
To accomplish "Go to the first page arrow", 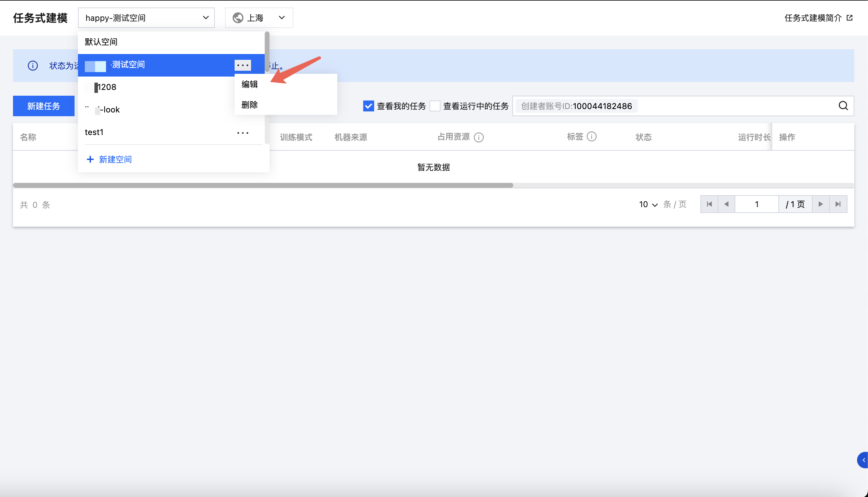I will click(709, 204).
